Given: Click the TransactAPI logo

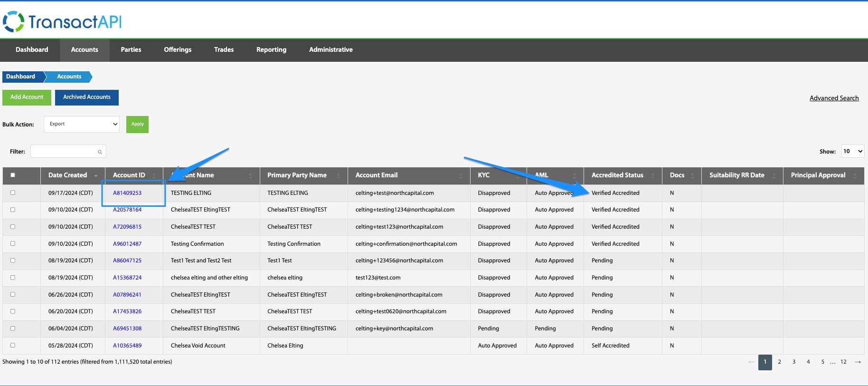Looking at the screenshot, I should point(62,22).
